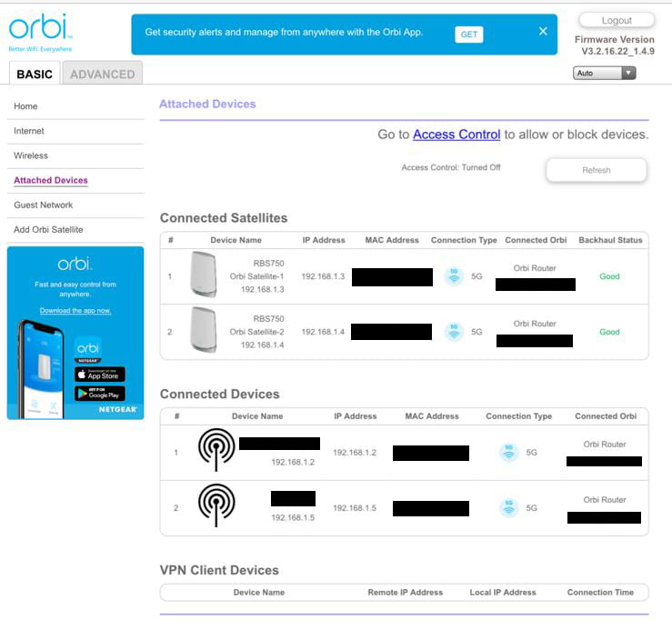672x630 pixels.
Task: Open Wireless settings in sidebar
Action: (31, 155)
